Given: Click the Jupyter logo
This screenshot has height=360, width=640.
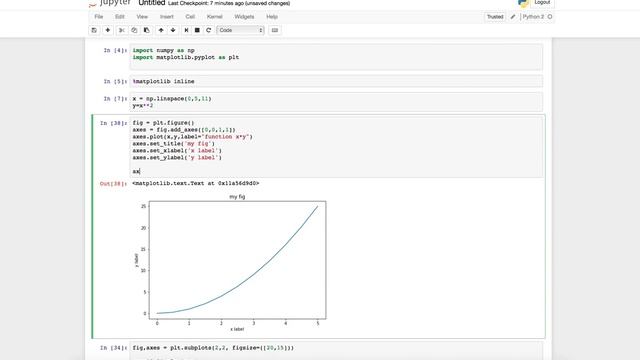Looking at the screenshot, I should point(110,3).
